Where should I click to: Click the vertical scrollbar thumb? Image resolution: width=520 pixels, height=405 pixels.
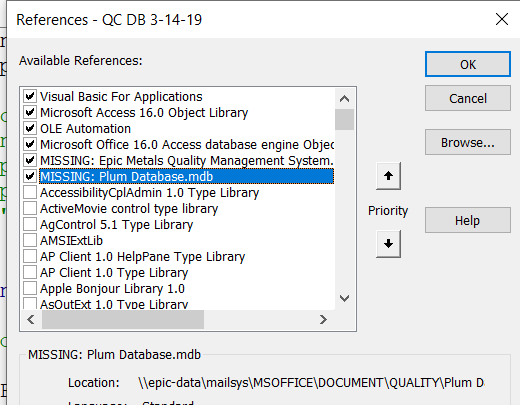point(344,119)
